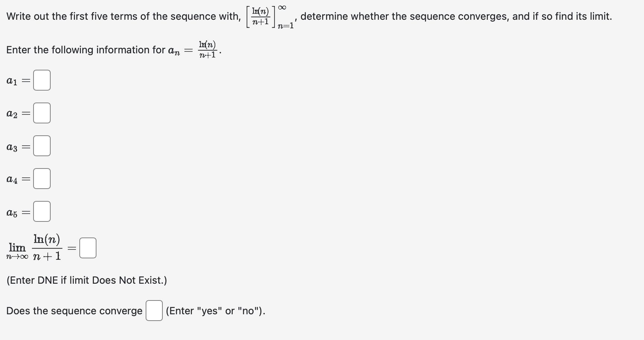The image size is (644, 340).
Task: Click the input box for a4
Action: tap(41, 178)
